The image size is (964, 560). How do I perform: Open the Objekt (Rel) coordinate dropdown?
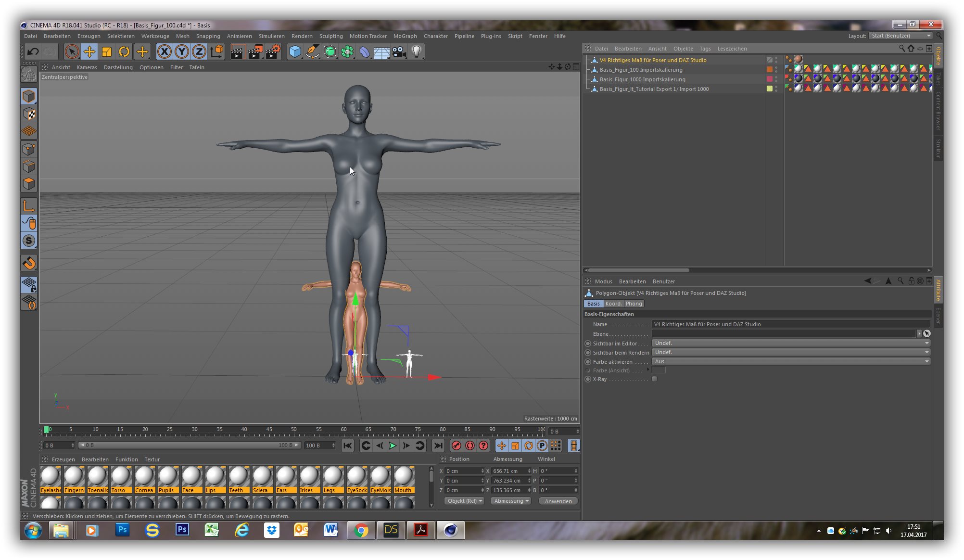[464, 501]
